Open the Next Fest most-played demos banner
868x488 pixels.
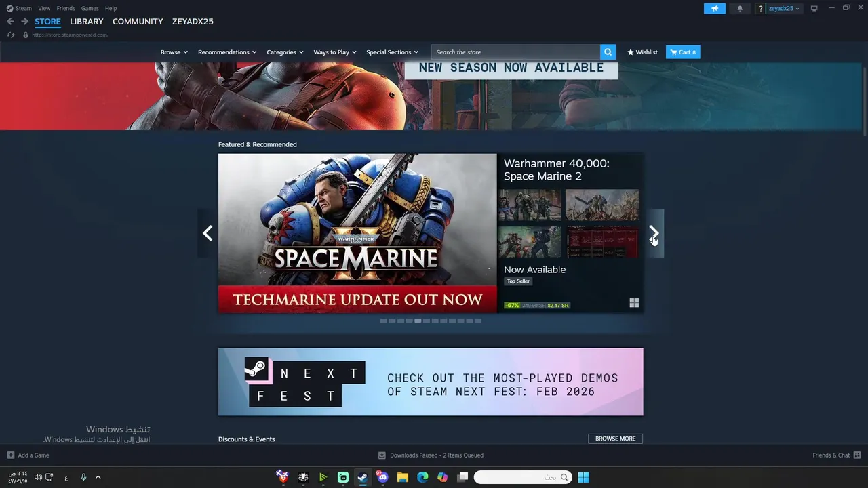(x=431, y=382)
